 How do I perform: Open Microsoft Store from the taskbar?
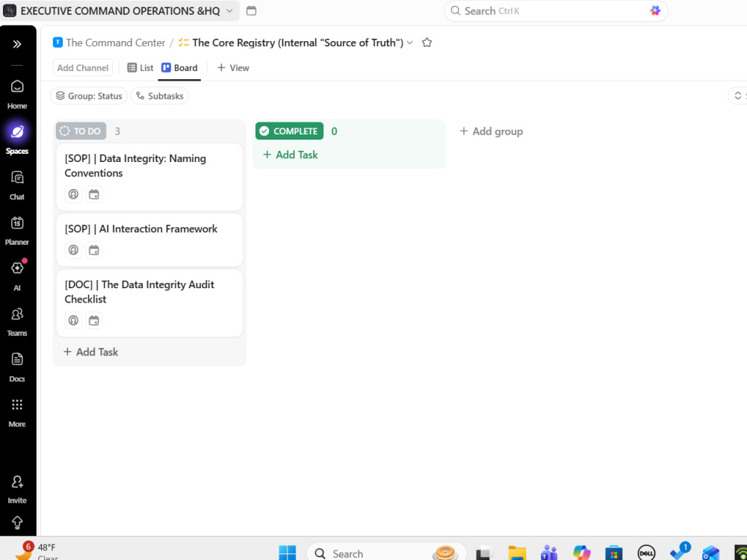pos(613,553)
